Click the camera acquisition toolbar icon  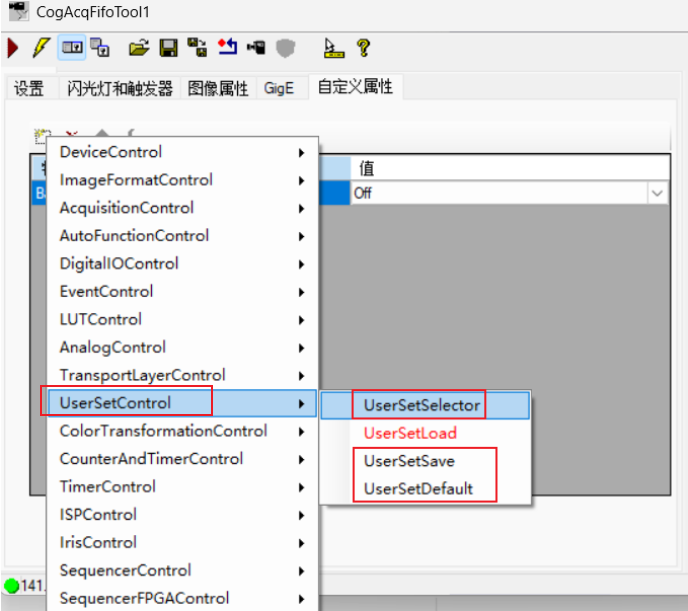click(256, 47)
